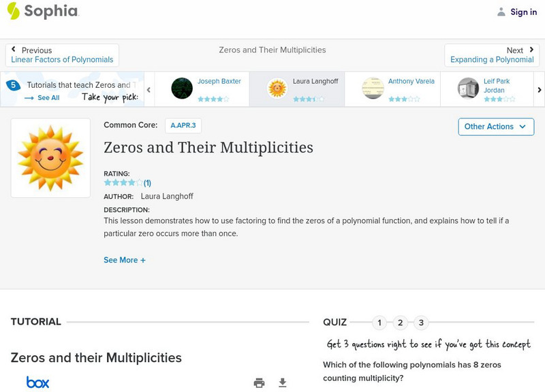Click Joseph Baxter's avatar thumbnail
This screenshot has height=392, width=545.
click(182, 88)
